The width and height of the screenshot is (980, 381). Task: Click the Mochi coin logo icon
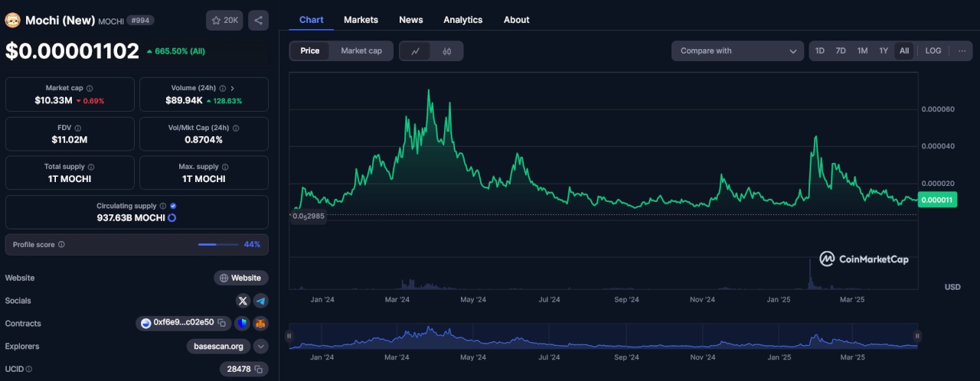click(x=12, y=21)
